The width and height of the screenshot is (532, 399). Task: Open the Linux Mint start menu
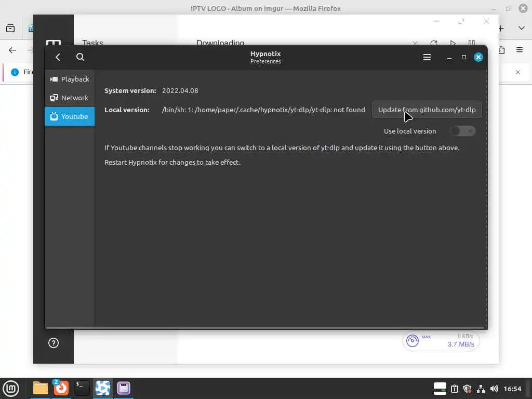point(11,388)
